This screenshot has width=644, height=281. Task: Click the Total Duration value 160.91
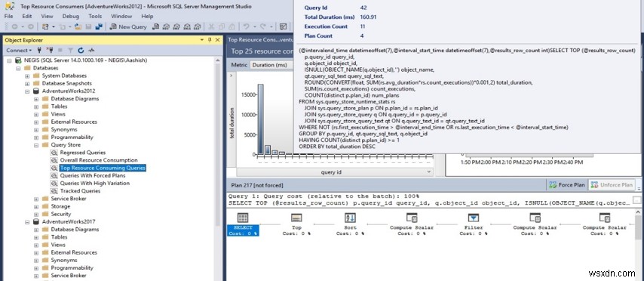[367, 17]
